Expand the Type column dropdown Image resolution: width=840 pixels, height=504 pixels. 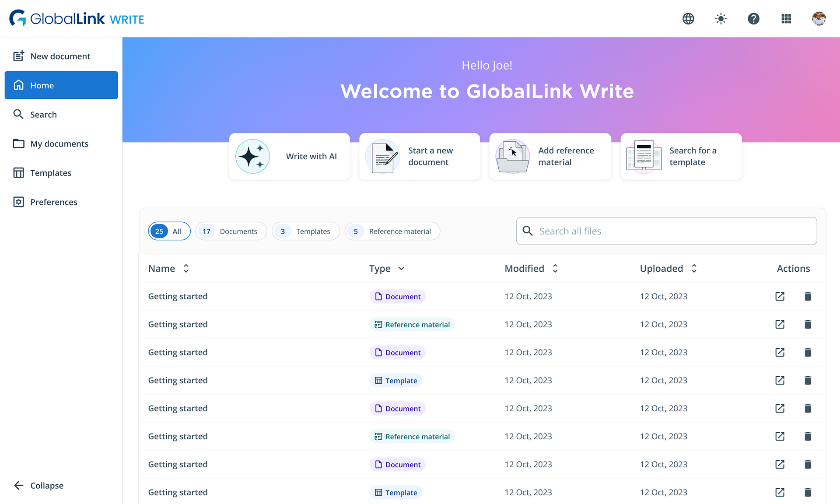401,269
